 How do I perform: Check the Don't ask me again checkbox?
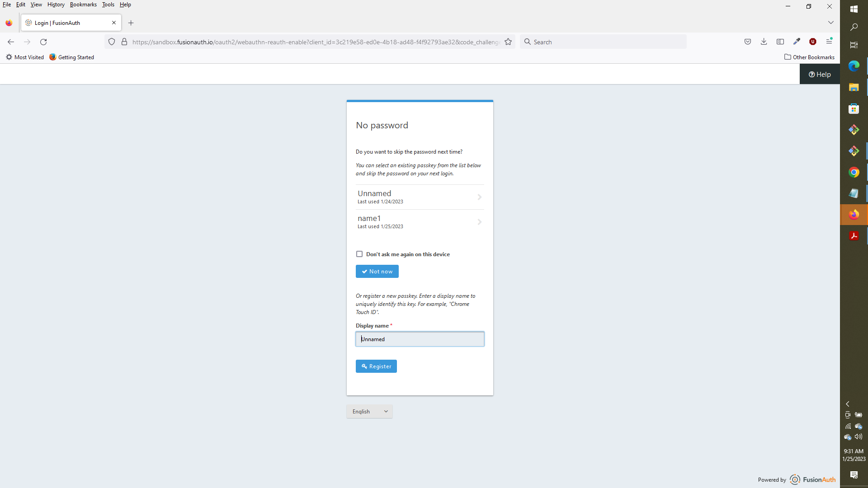pos(359,254)
